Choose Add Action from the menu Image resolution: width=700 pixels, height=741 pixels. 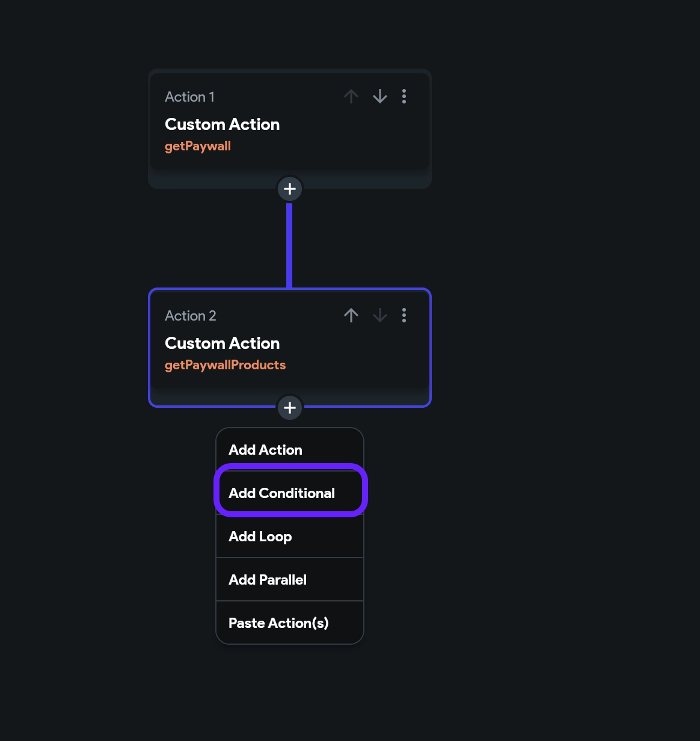coord(265,449)
